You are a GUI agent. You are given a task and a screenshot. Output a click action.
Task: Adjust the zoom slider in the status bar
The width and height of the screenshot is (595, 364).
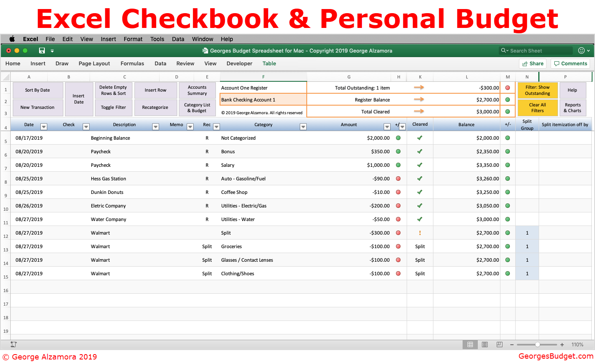(x=537, y=344)
